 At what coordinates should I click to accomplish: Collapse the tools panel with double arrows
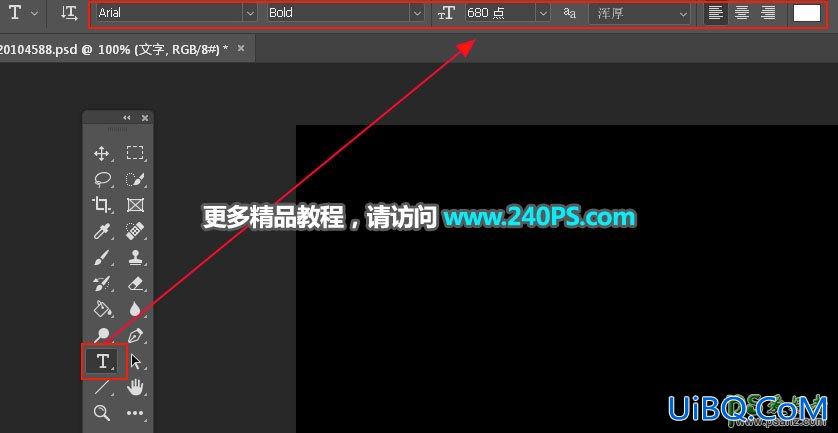pyautogui.click(x=127, y=118)
